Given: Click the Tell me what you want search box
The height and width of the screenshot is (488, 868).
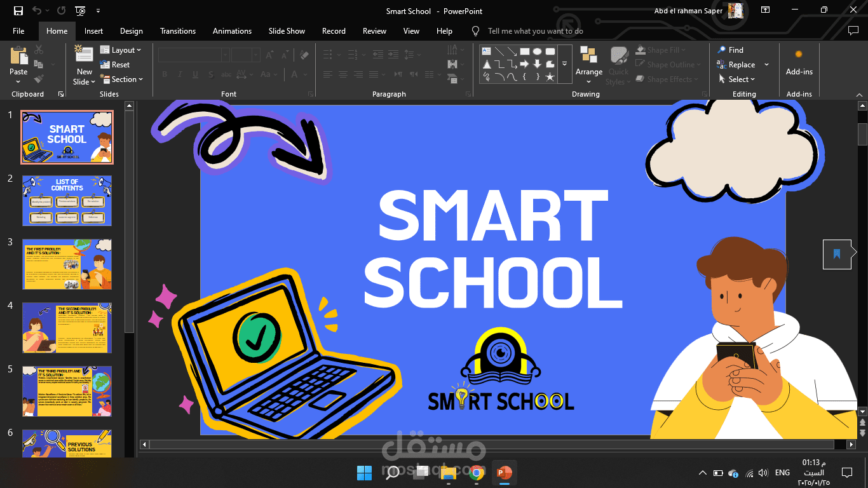Looking at the screenshot, I should coord(535,30).
